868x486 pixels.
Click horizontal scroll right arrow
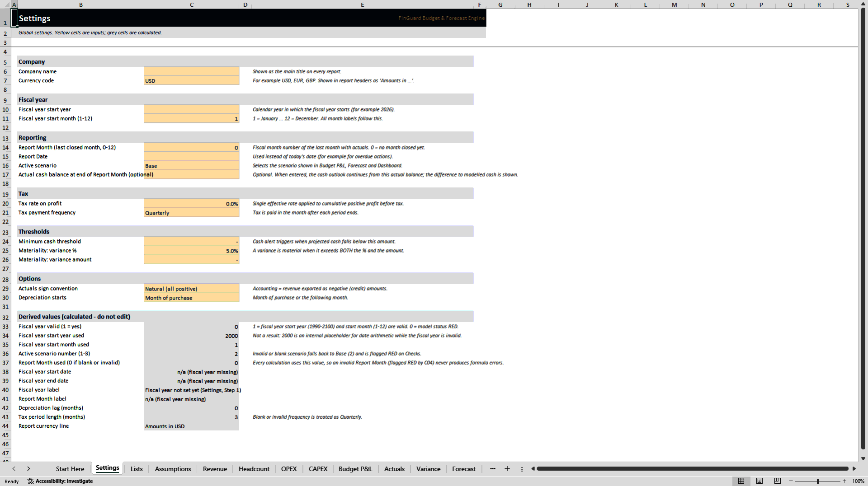point(854,469)
